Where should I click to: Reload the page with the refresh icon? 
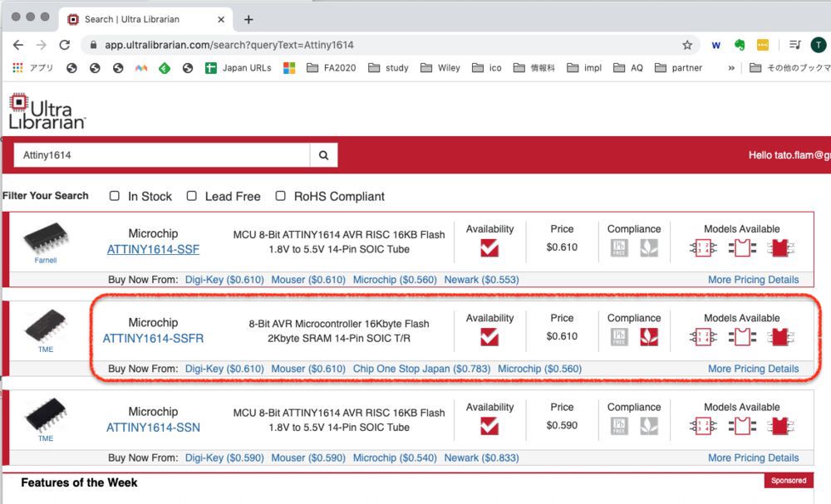pos(65,45)
